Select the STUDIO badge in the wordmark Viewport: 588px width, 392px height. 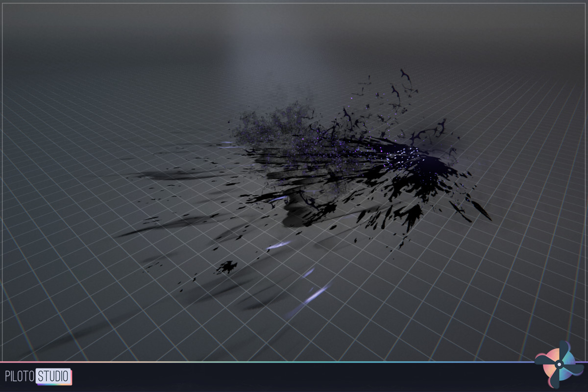point(52,376)
